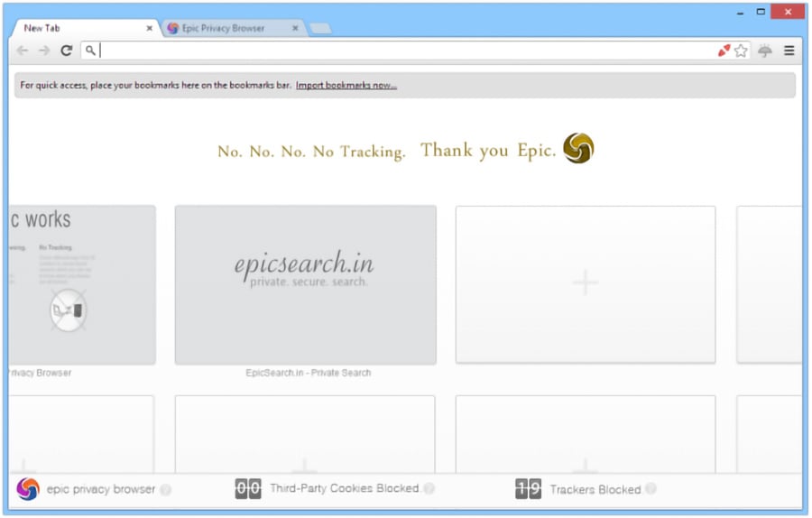Click the Trackers Blocked label
Image resolution: width=812 pixels, height=518 pixels.
click(x=595, y=489)
